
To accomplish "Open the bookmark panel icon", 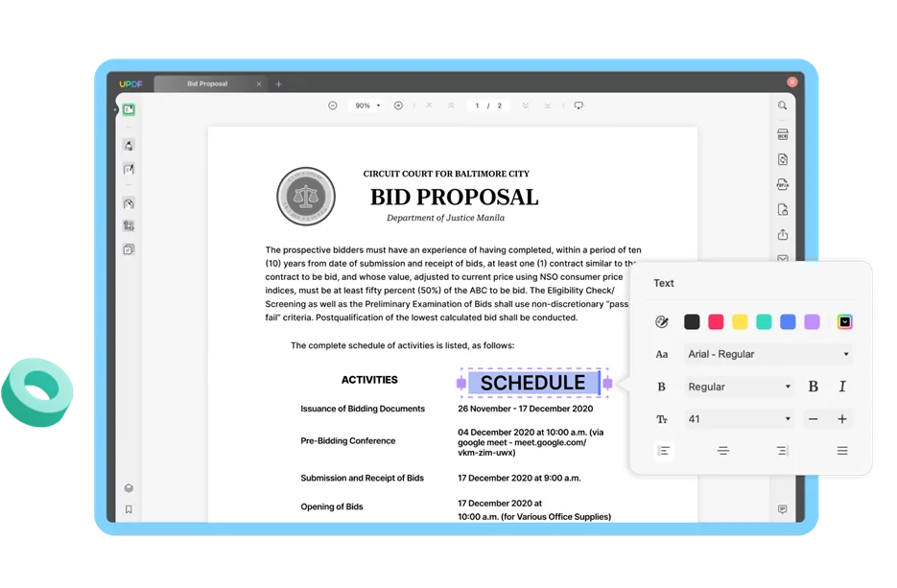I will (129, 509).
